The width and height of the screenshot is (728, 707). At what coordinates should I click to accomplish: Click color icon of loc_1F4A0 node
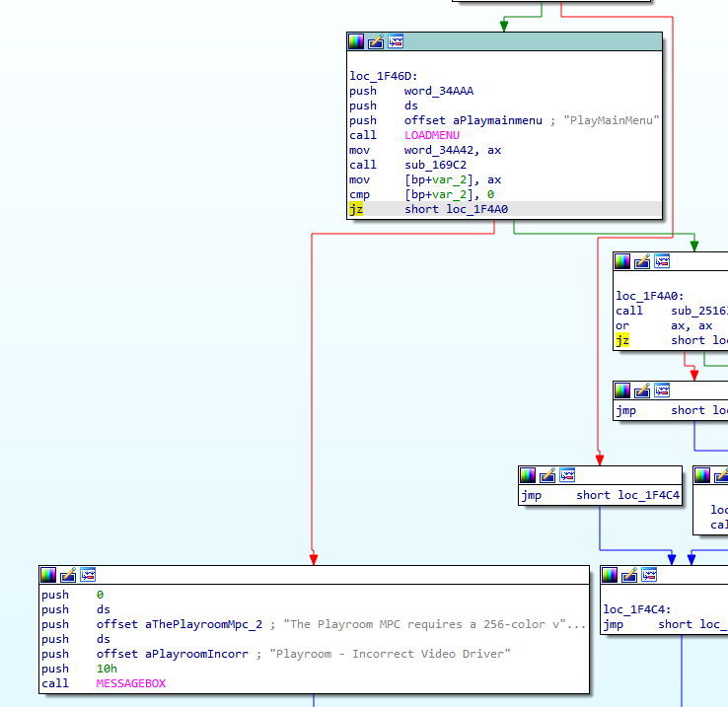pyautogui.click(x=622, y=262)
